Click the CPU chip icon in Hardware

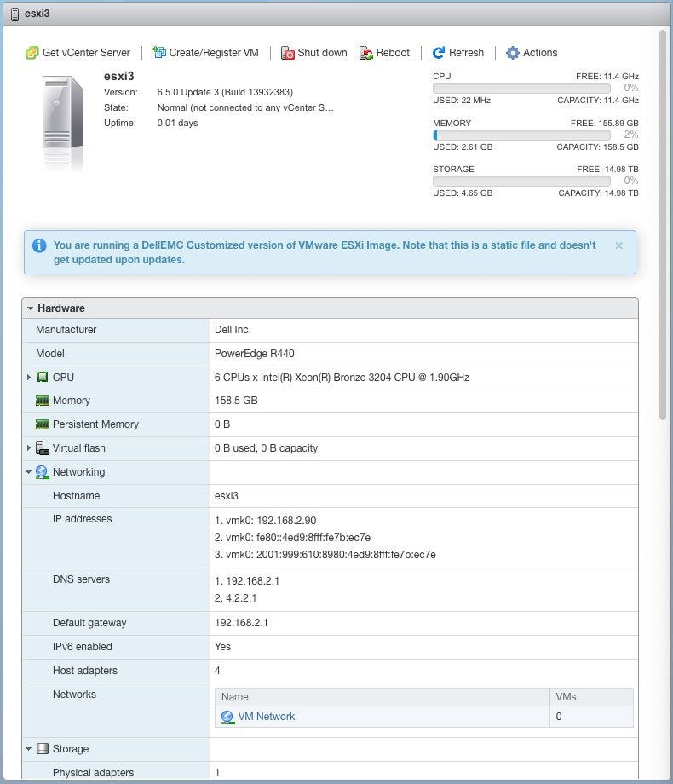pos(43,377)
